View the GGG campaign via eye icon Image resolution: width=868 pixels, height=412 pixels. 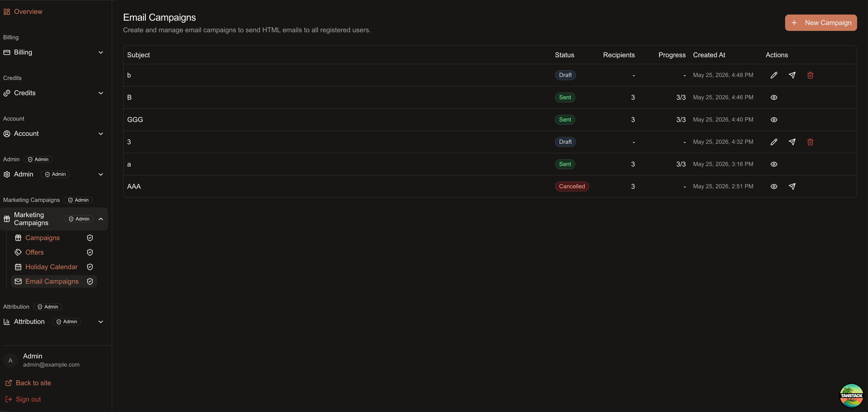click(x=774, y=120)
